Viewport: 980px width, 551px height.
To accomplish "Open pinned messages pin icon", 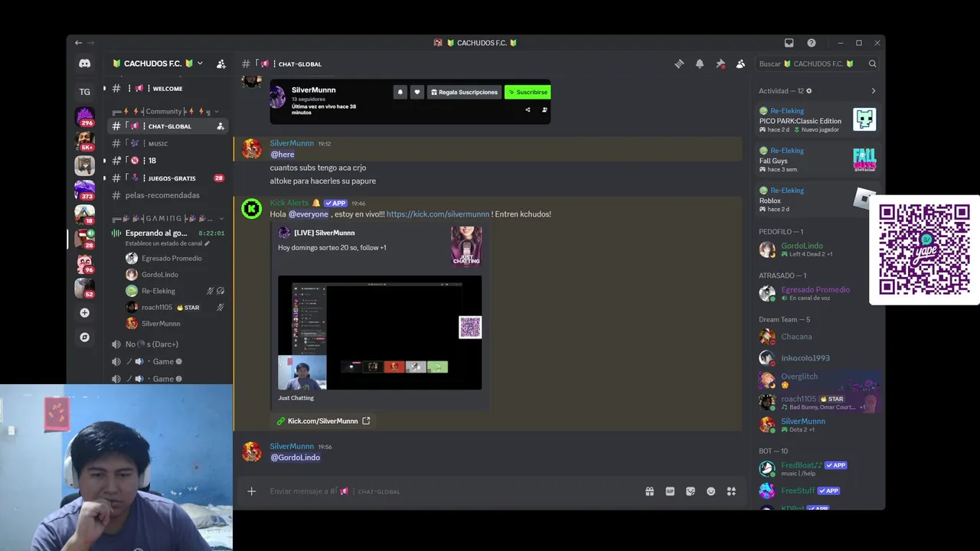I will coord(720,64).
